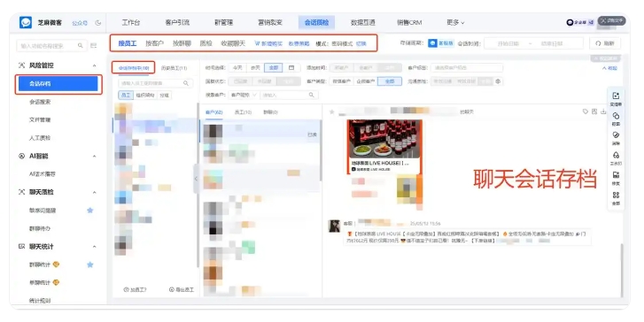Viewport: 644px width, 322px height.
Task: Click the 刷新 refresh button
Action: [x=605, y=43]
